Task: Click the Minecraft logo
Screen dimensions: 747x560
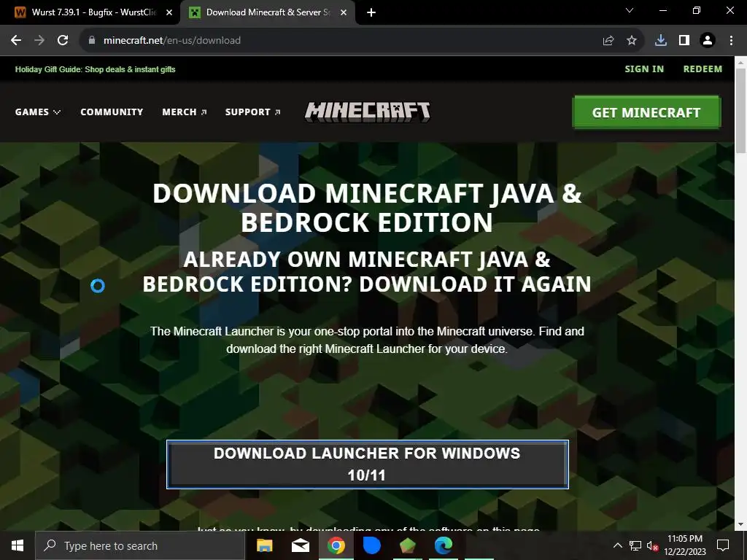Action: pyautogui.click(x=368, y=112)
